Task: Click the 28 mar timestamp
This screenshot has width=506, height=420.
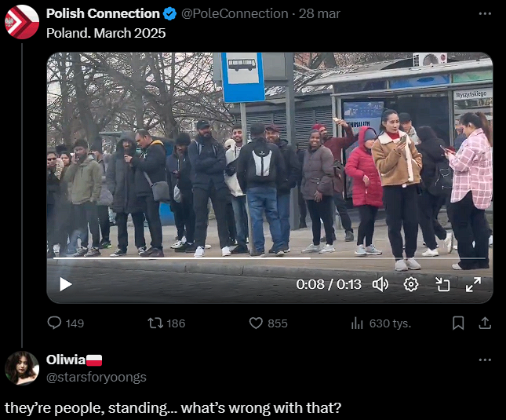Action: [x=319, y=13]
